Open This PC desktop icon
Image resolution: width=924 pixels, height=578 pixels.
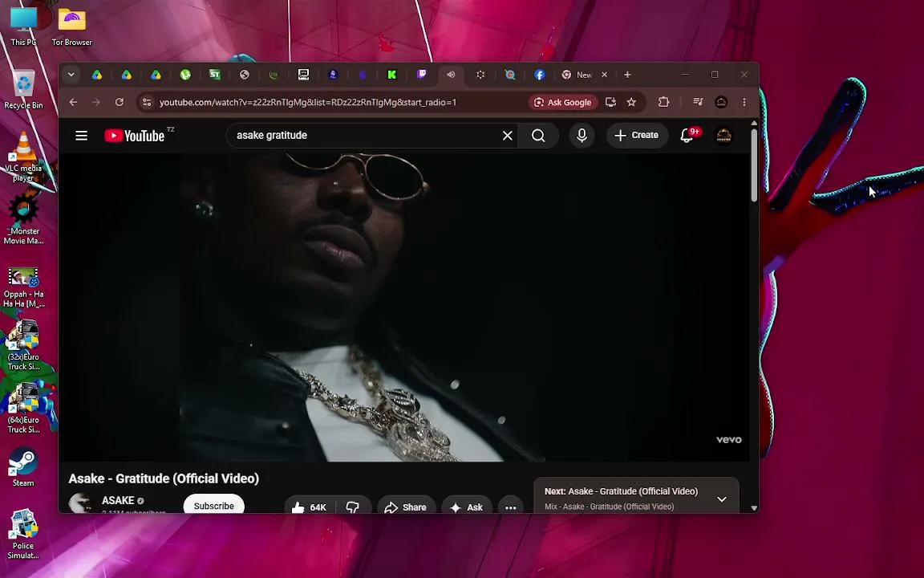pyautogui.click(x=23, y=26)
